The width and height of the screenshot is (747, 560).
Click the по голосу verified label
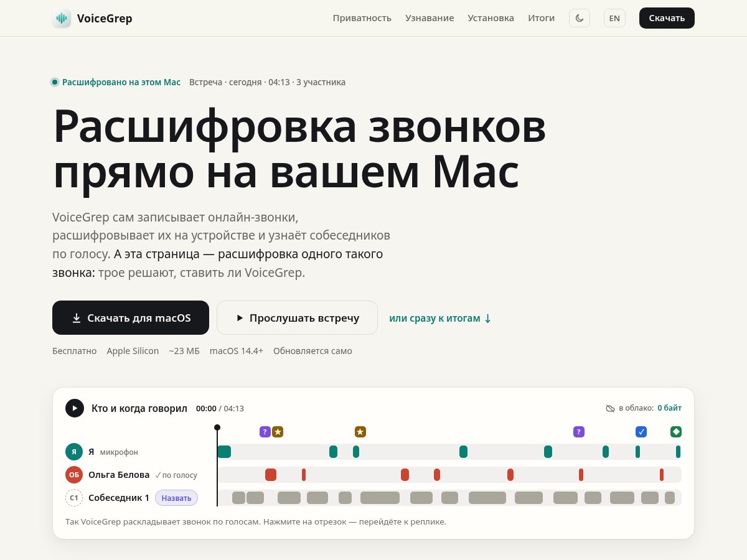pyautogui.click(x=176, y=475)
